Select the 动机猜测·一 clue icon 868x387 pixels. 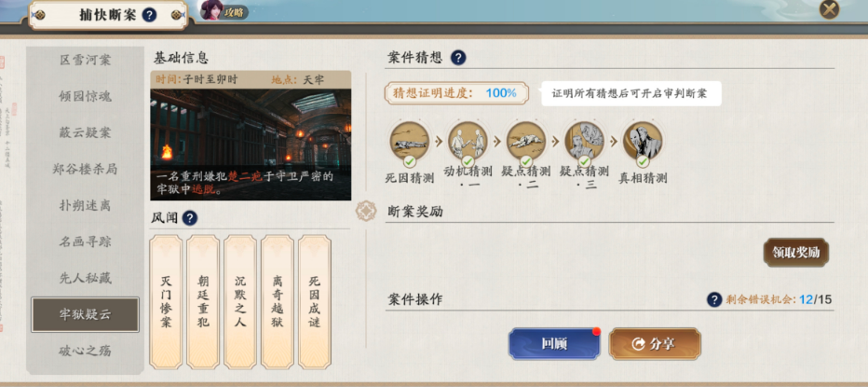pyautogui.click(x=468, y=142)
